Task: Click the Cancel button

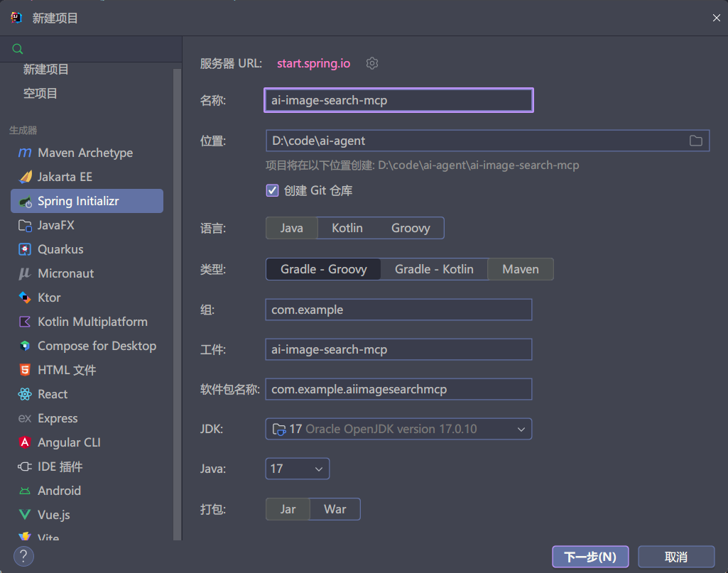Action: pyautogui.click(x=676, y=557)
